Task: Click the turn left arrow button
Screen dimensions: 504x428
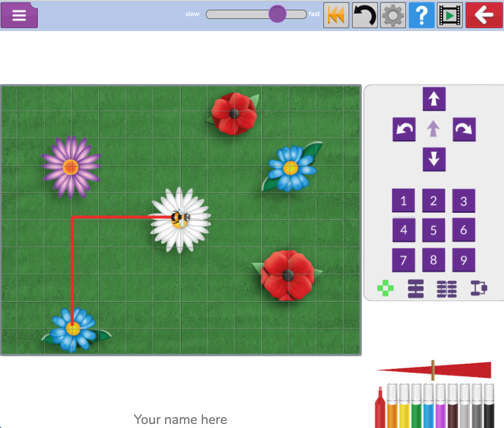Action: point(404,129)
